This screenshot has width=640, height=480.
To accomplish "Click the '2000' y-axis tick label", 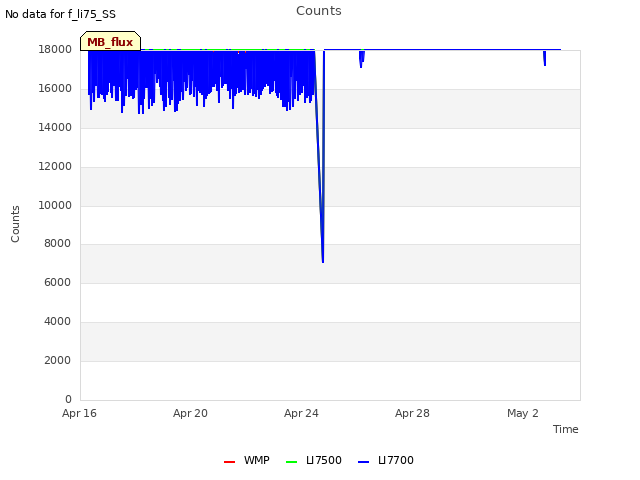I will point(58,360).
